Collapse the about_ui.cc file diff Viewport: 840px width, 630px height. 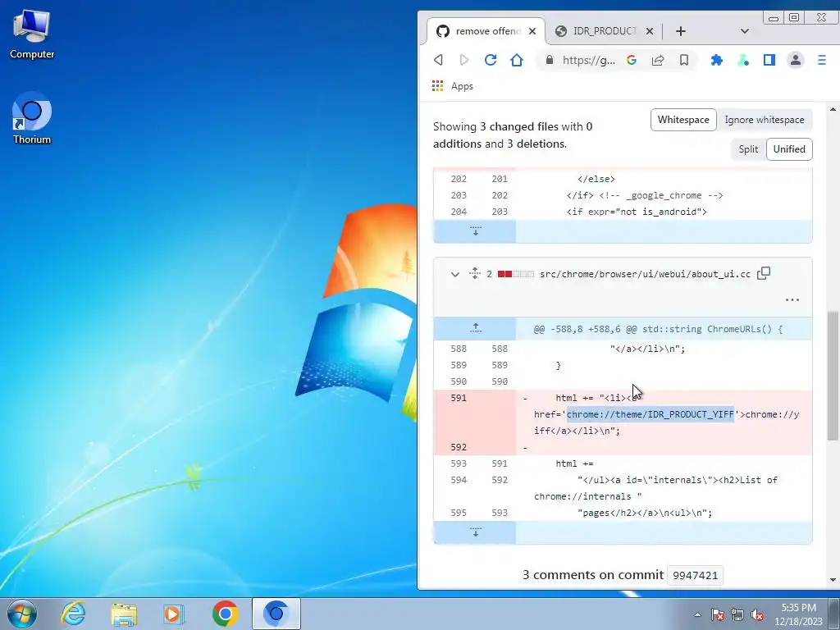tap(454, 274)
